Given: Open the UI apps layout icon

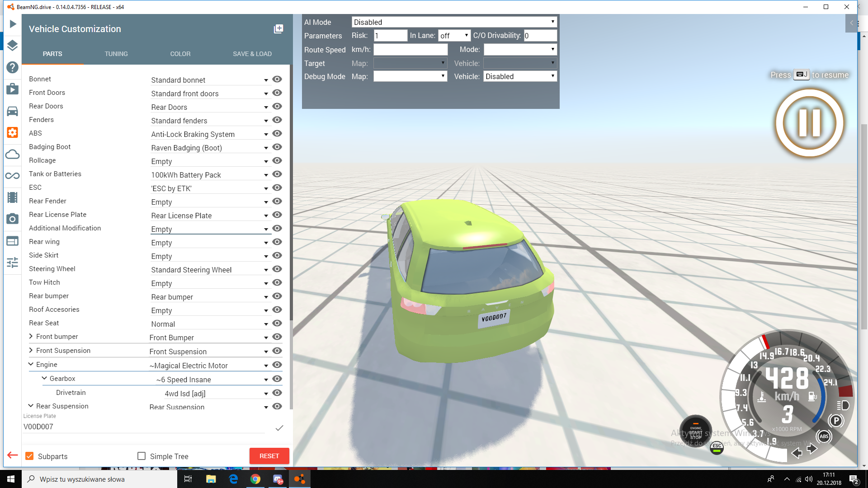Looking at the screenshot, I should click(13, 241).
